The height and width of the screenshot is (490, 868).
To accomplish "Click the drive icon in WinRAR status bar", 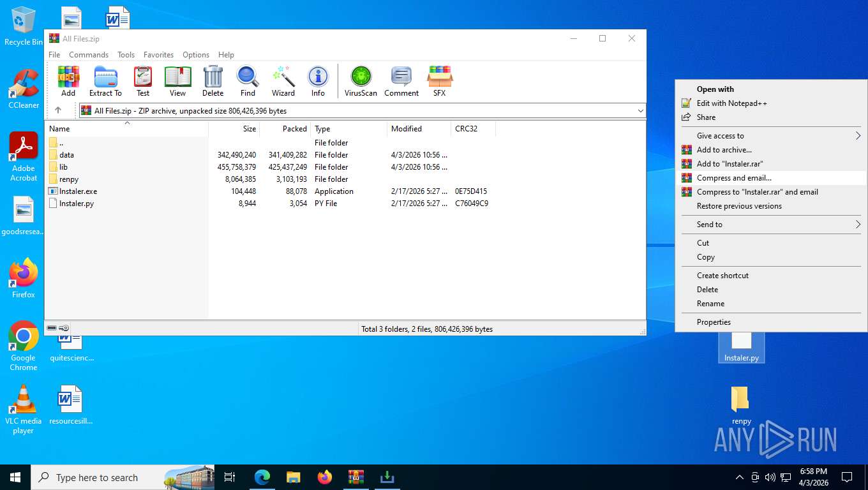I will [52, 328].
